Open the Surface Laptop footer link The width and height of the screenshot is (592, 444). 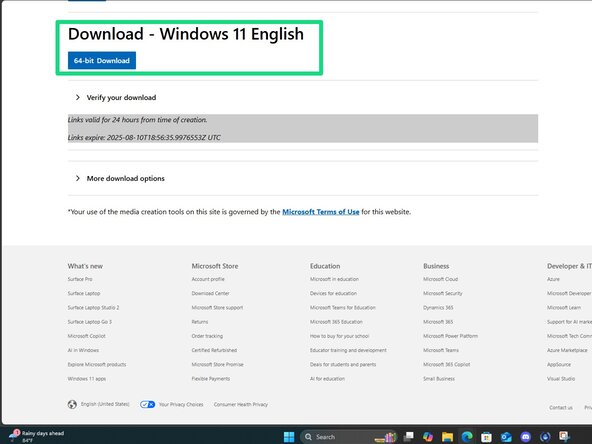pyautogui.click(x=84, y=293)
